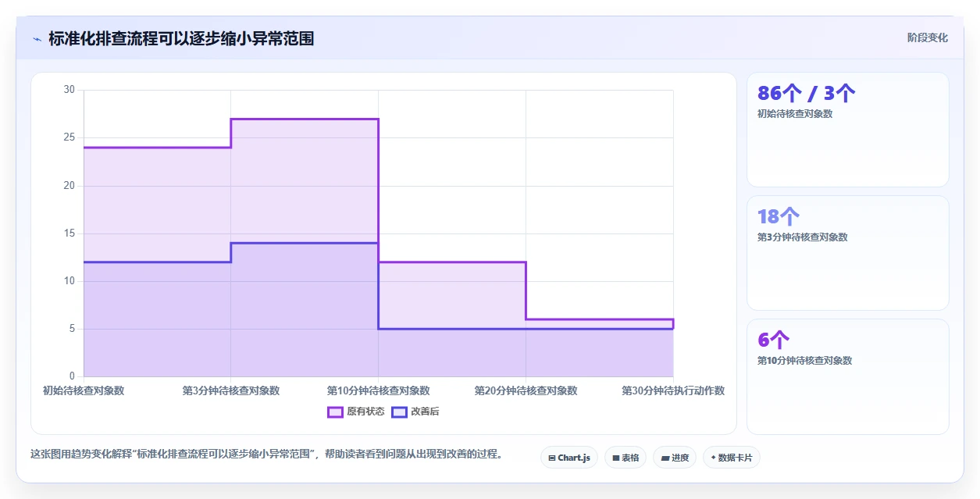Screen dimensions: 980x499
Task: Click the 改善后 legend label
Action: click(425, 412)
